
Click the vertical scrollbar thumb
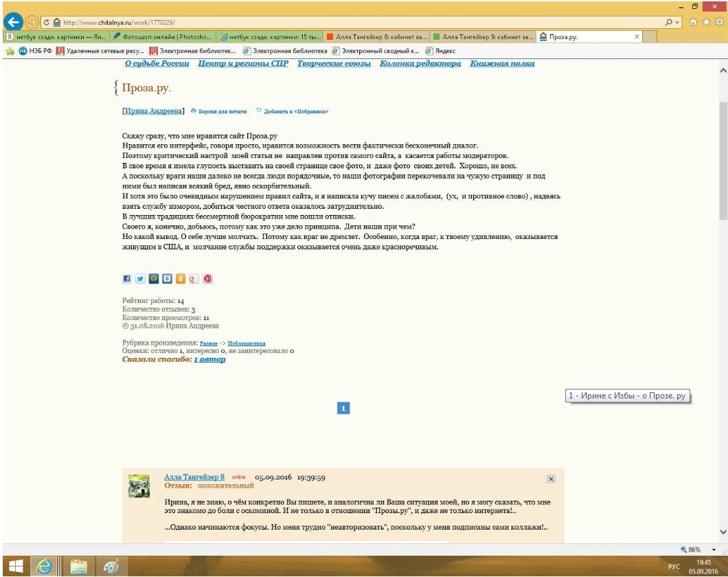click(723, 160)
